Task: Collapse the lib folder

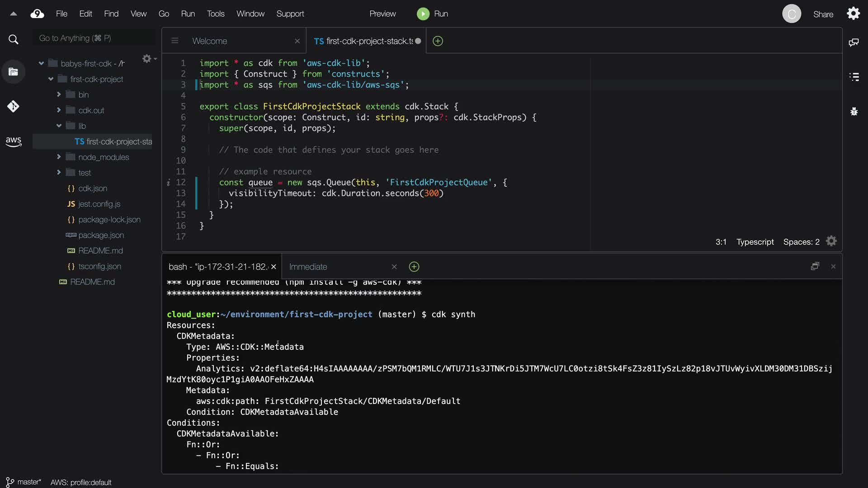Action: (59, 126)
